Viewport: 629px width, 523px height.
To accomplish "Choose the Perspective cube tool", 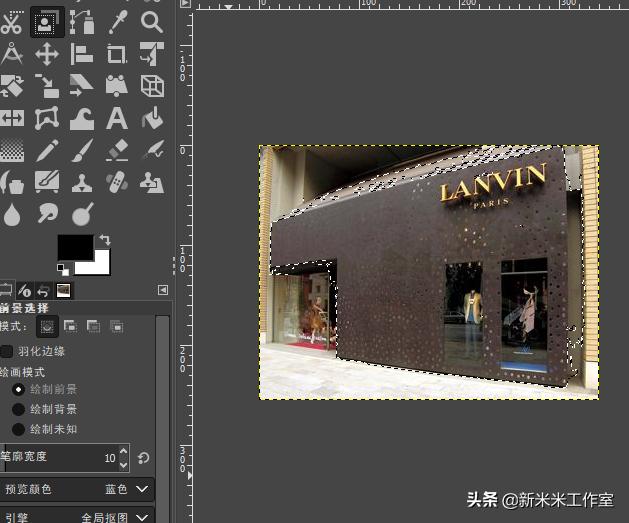I will click(152, 86).
